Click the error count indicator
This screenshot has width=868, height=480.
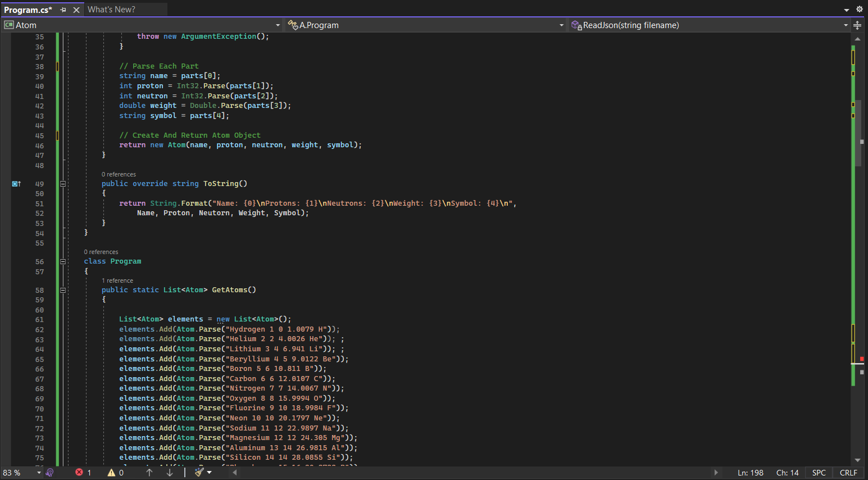coord(84,473)
